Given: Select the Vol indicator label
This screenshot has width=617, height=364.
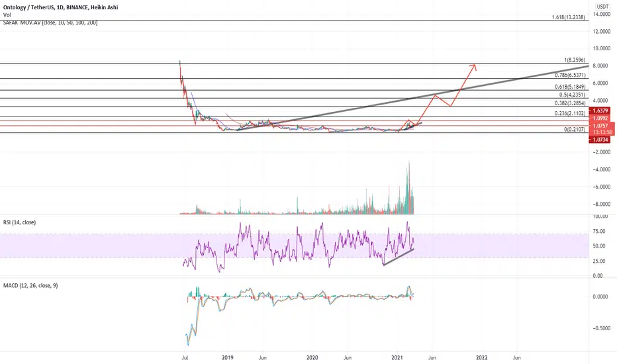Looking at the screenshot, I should coord(7,15).
